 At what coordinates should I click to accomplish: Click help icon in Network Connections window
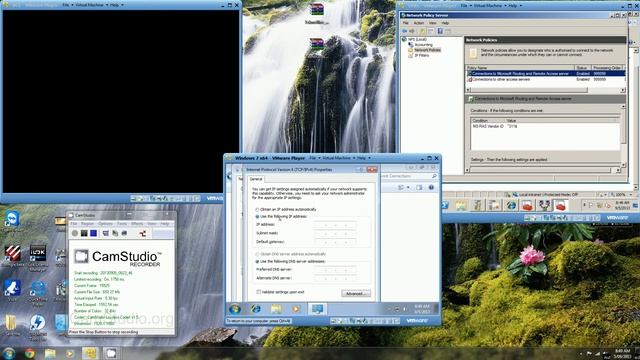point(431,187)
